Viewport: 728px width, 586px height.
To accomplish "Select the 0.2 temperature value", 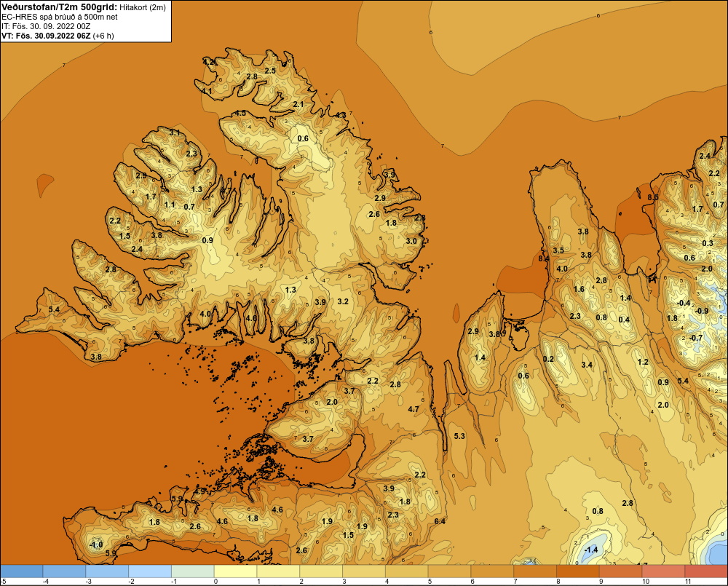I will point(548,358).
